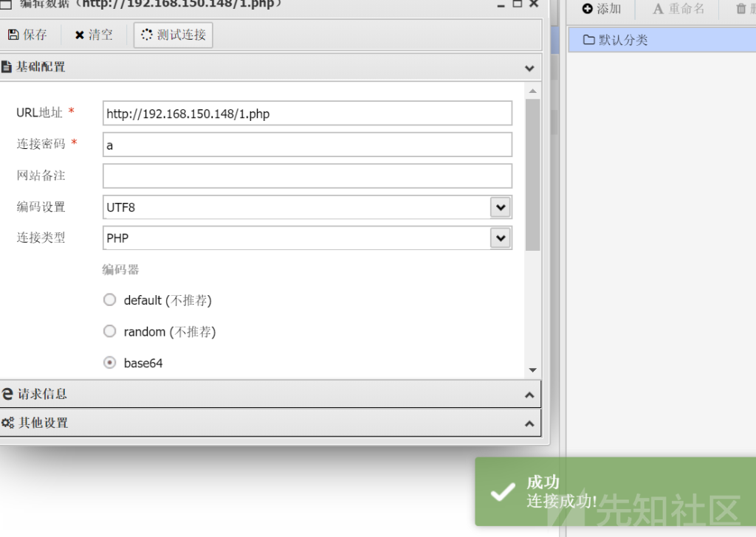756x537 pixels.
Task: Expand the 其他设置 section
Action: (x=529, y=423)
